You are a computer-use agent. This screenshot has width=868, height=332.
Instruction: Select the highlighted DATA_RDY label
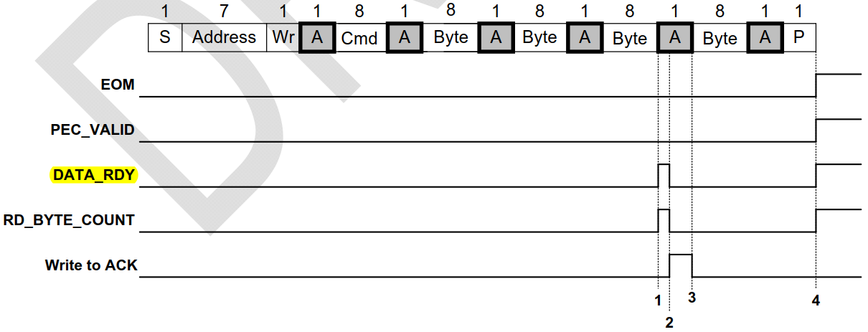[93, 175]
